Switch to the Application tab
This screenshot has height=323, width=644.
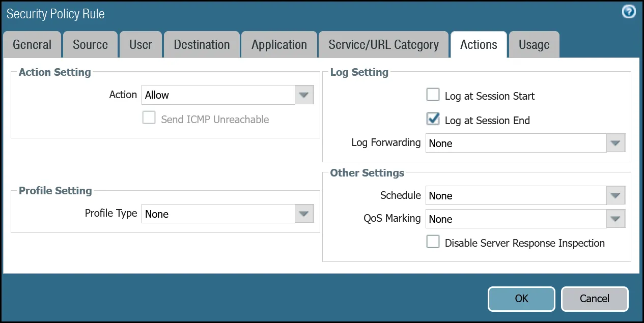click(279, 44)
